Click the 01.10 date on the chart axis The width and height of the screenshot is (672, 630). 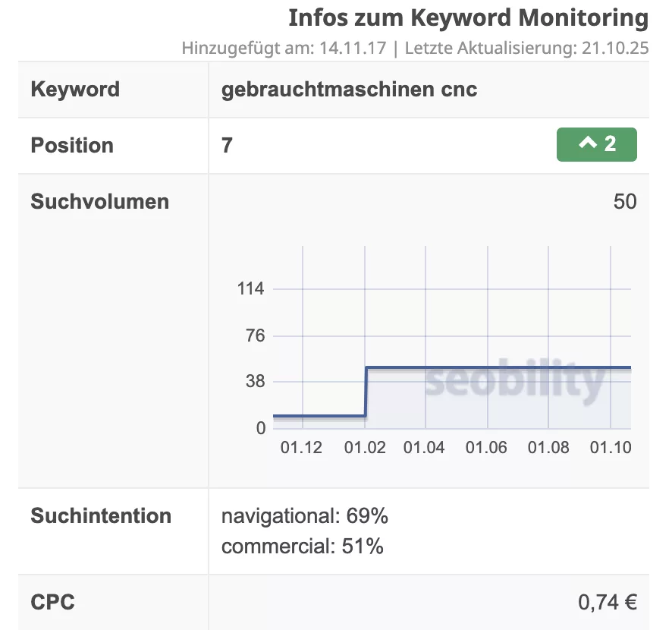611,448
